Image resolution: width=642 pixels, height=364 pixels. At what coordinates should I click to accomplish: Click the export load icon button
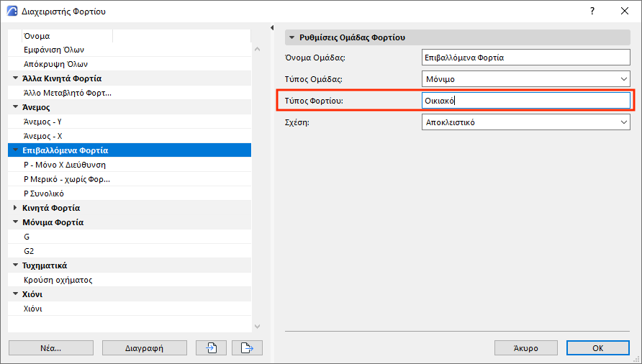247,348
